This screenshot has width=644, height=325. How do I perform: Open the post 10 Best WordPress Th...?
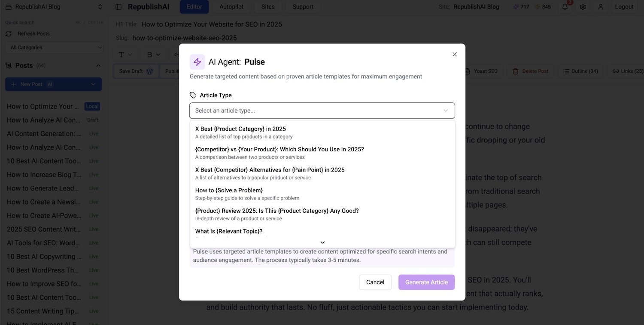[x=53, y=270]
